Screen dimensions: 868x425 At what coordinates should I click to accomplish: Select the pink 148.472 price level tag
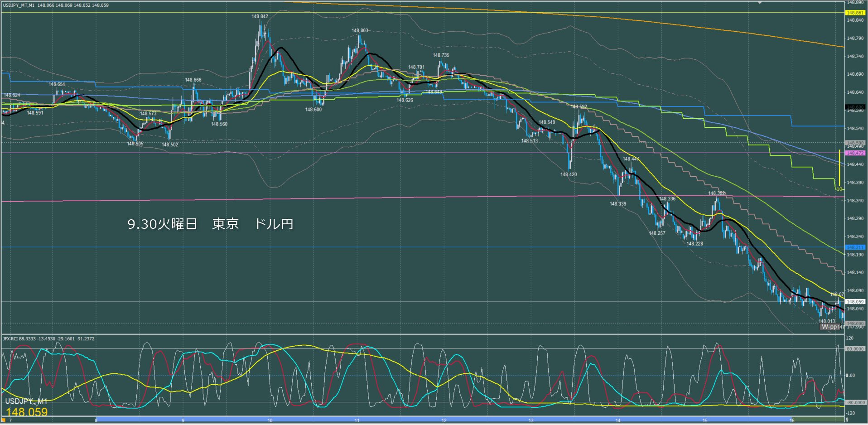pos(855,153)
